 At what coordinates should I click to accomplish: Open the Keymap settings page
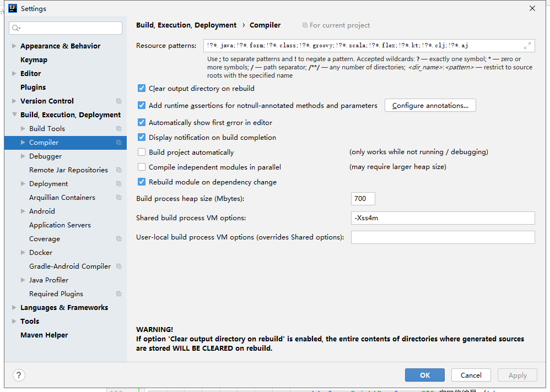(x=34, y=59)
